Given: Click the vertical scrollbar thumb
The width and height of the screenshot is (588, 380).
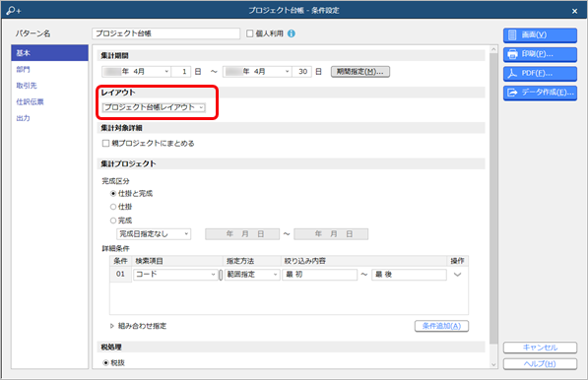Looking at the screenshot, I should tap(493, 199).
